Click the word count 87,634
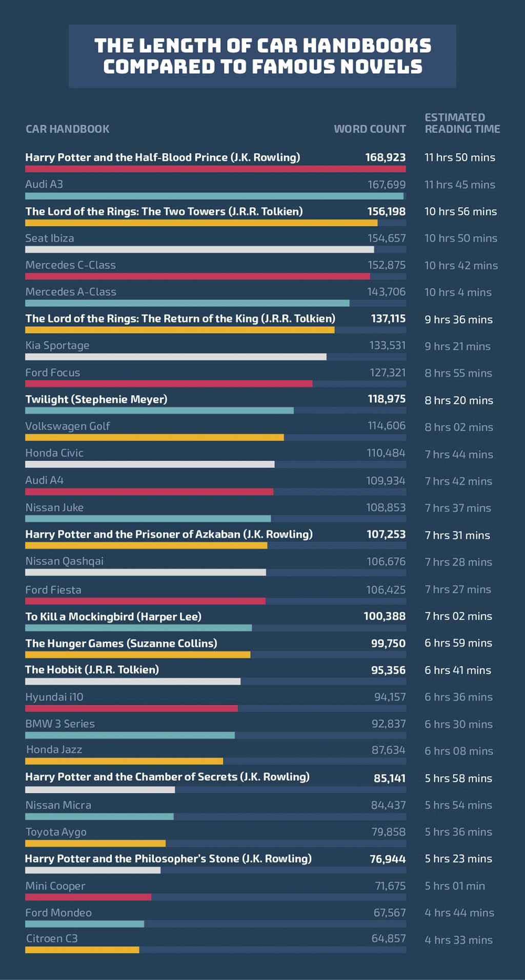Image resolution: width=525 pixels, height=980 pixels. (x=389, y=750)
